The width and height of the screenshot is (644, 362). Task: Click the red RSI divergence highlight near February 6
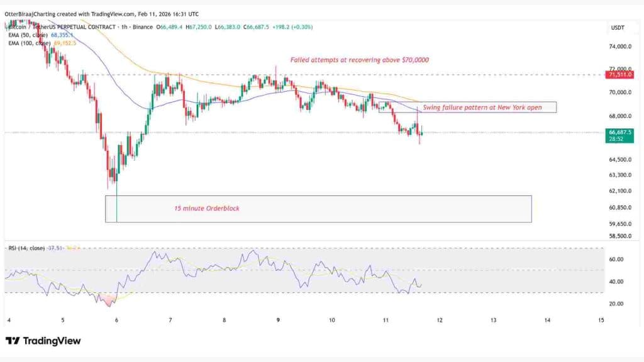[108, 300]
